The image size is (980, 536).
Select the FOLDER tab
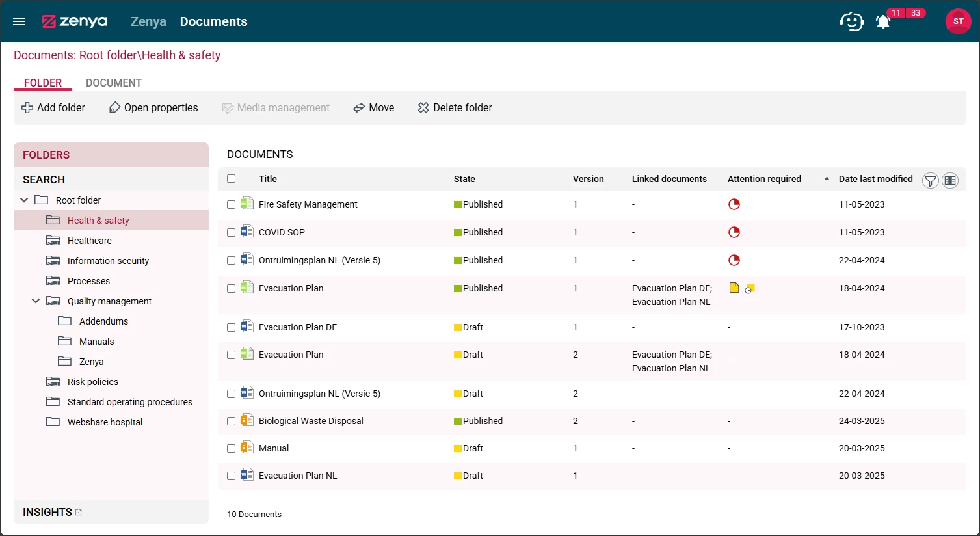(x=43, y=83)
